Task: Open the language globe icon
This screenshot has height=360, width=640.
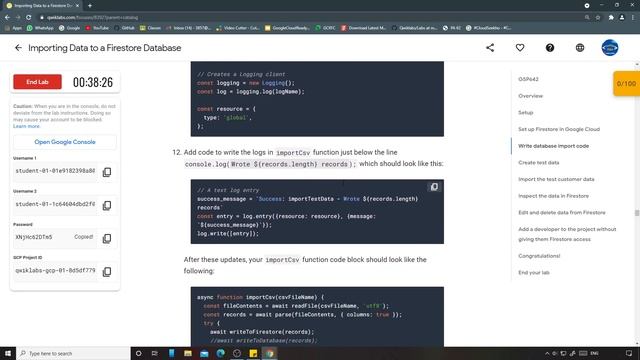Action: (580, 48)
